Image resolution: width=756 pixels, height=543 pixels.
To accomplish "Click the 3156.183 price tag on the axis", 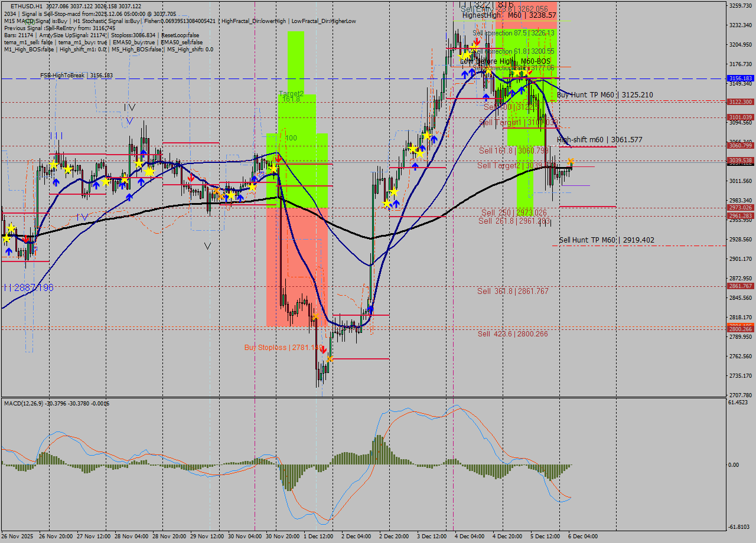I will click(740, 78).
